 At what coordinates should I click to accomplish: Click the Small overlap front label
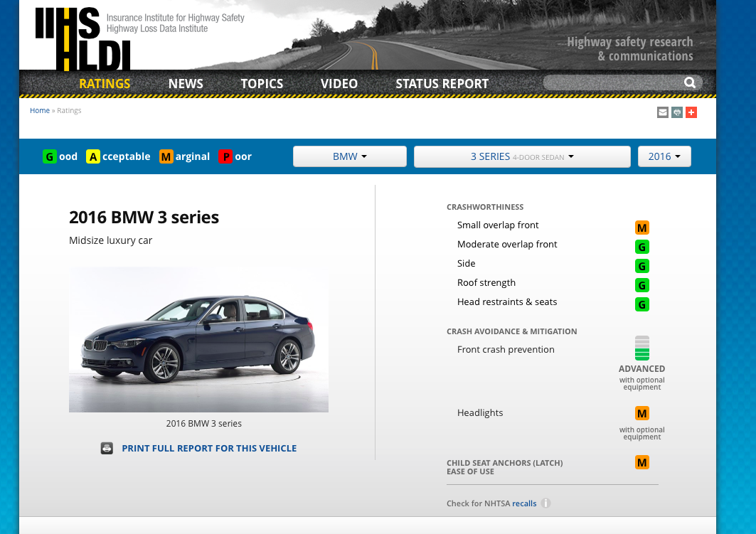click(x=498, y=225)
